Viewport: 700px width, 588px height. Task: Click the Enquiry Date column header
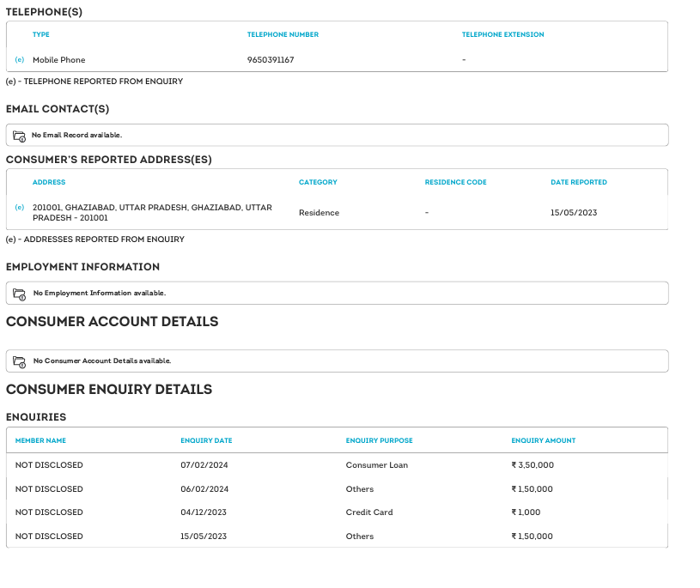click(206, 441)
